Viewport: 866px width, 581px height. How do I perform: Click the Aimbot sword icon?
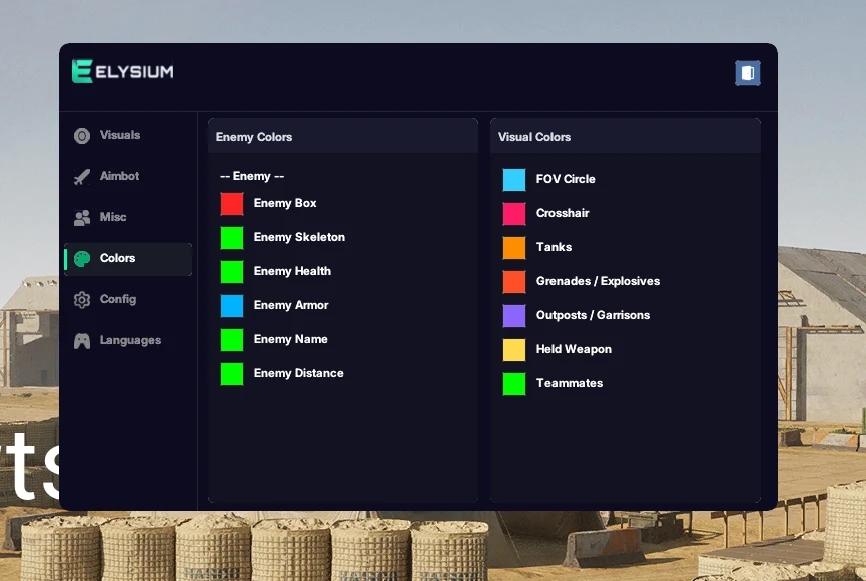point(82,176)
